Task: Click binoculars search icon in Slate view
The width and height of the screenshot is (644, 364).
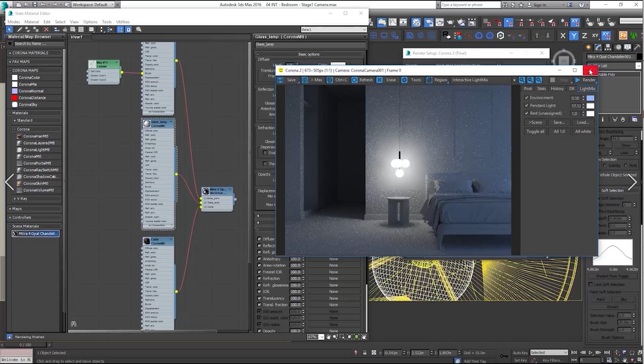Action: [74, 324]
